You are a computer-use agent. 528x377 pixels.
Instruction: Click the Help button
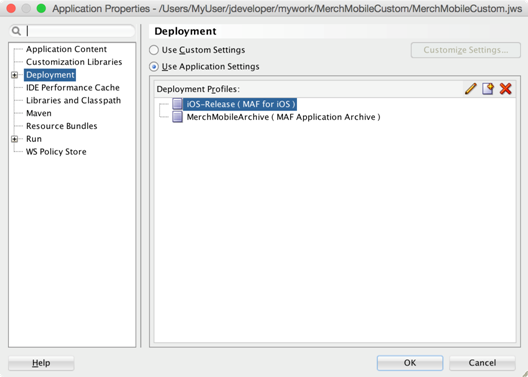(41, 363)
